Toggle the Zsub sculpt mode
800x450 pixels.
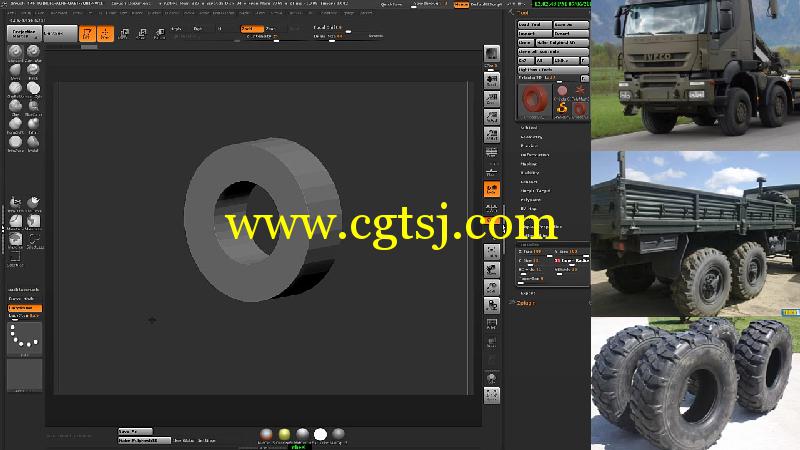pyautogui.click(x=271, y=29)
